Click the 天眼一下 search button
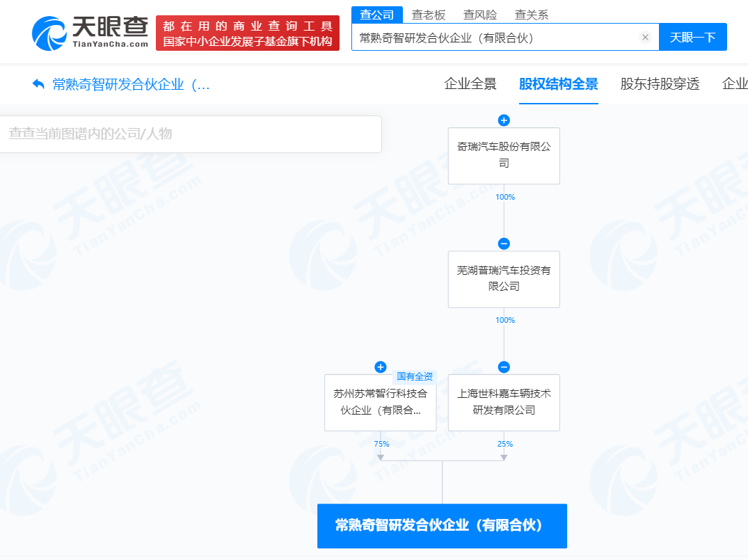The height and width of the screenshot is (560, 748). coord(692,38)
